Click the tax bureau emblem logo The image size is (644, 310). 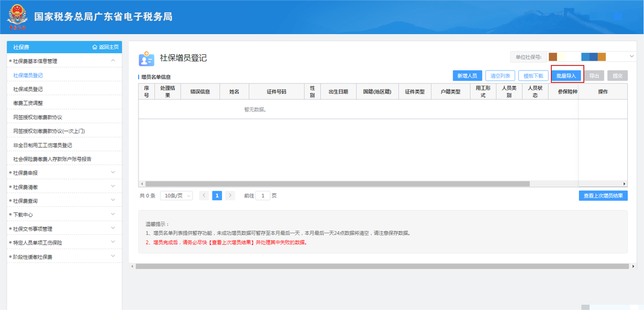click(17, 17)
